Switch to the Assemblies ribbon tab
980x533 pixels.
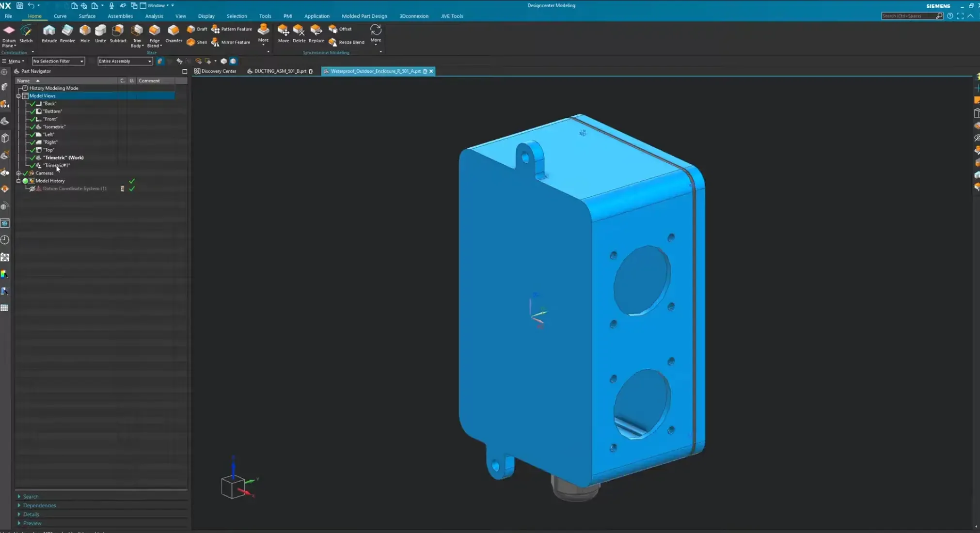(x=120, y=16)
